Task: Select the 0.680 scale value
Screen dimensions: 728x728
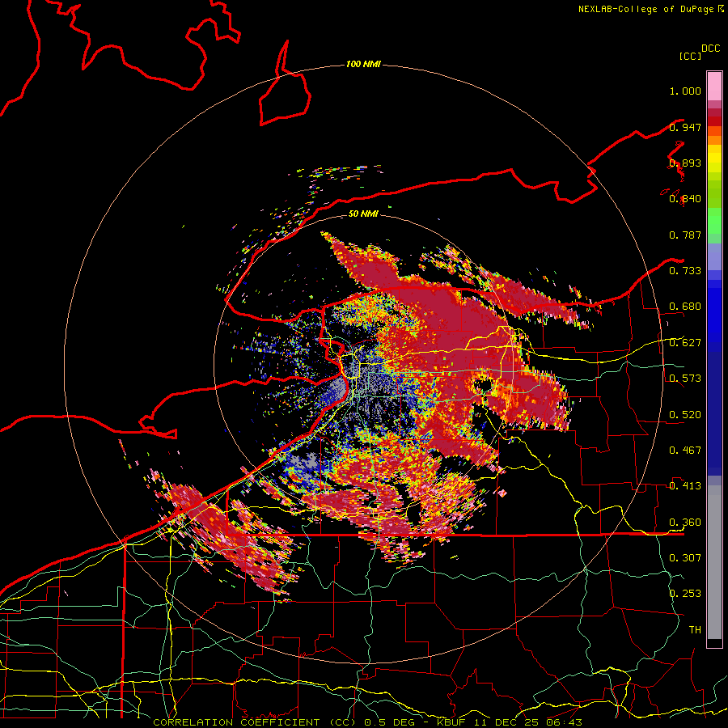Action: (x=685, y=307)
